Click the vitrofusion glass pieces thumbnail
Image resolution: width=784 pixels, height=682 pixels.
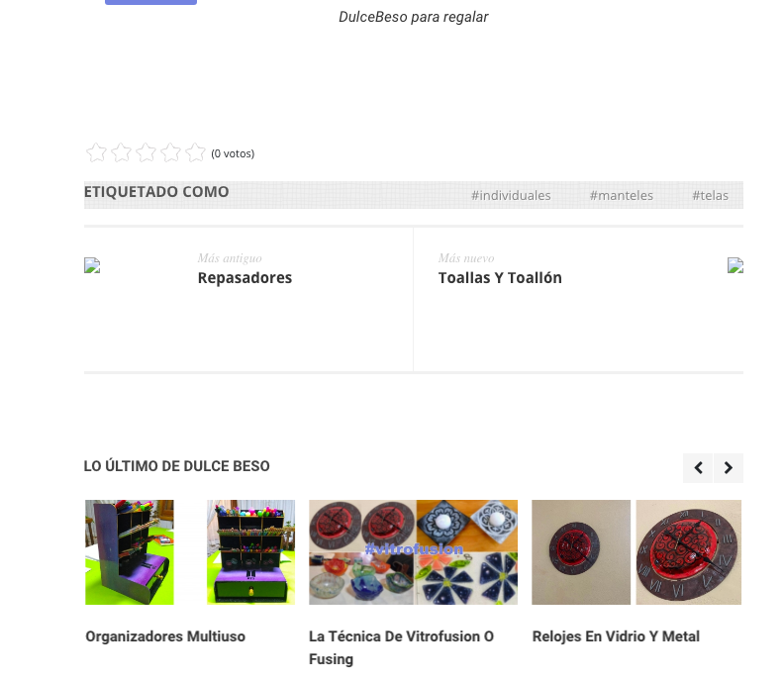tap(414, 552)
